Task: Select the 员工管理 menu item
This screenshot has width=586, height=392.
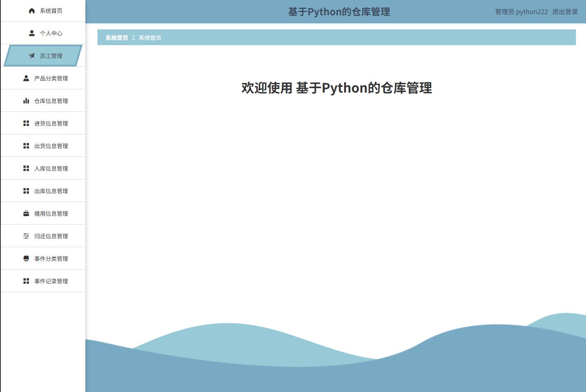Action: [43, 56]
